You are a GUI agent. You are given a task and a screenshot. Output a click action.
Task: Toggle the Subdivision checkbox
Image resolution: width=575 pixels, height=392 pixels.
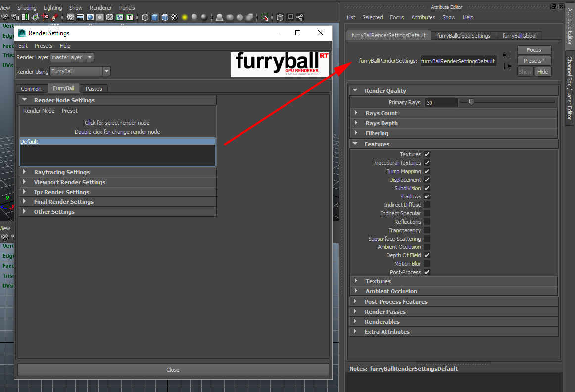[x=427, y=188]
